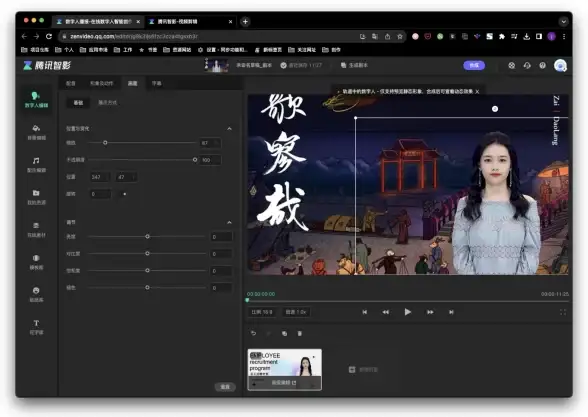Click the playback progress bar
The height and width of the screenshot is (417, 588).
point(408,300)
